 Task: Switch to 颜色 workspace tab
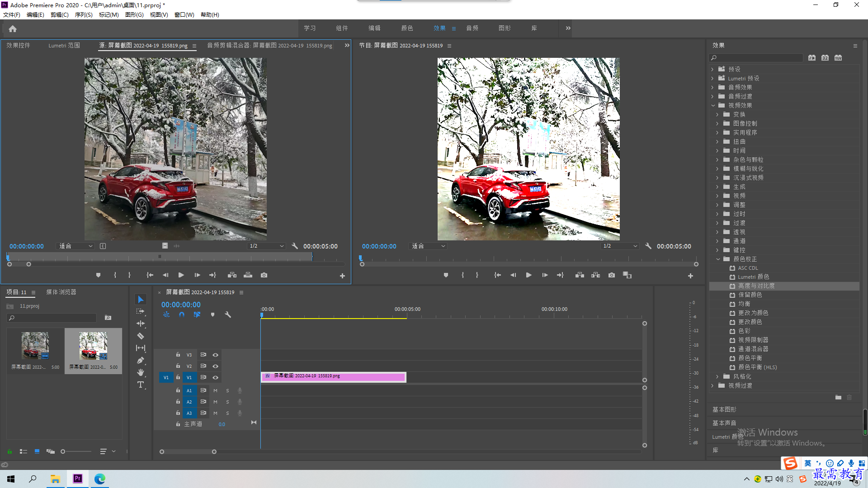407,28
